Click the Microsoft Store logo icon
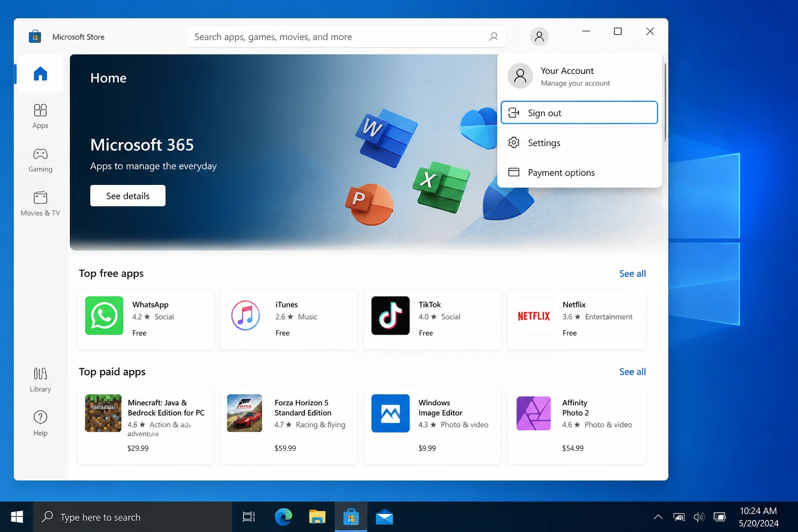The height and width of the screenshot is (532, 798). tap(35, 36)
